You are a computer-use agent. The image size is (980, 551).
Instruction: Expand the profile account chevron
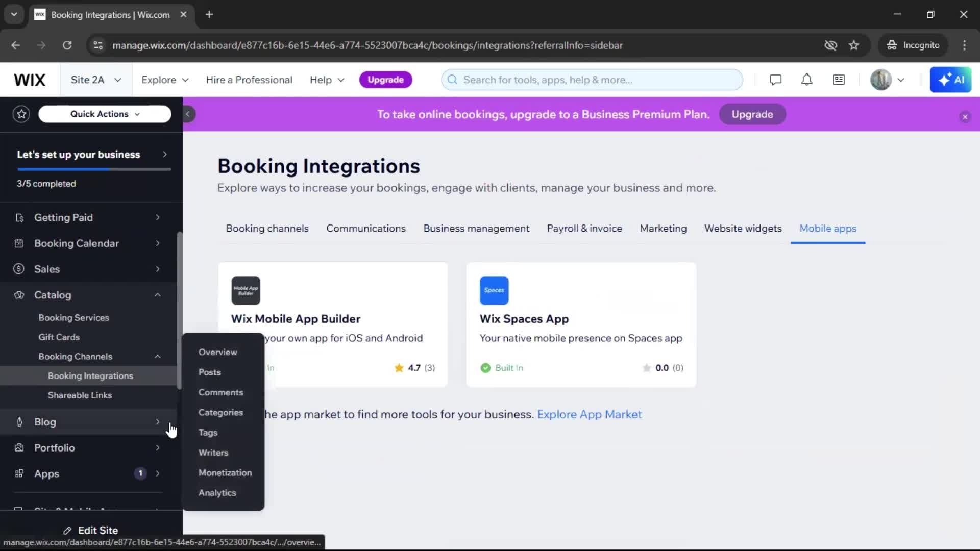point(901,80)
